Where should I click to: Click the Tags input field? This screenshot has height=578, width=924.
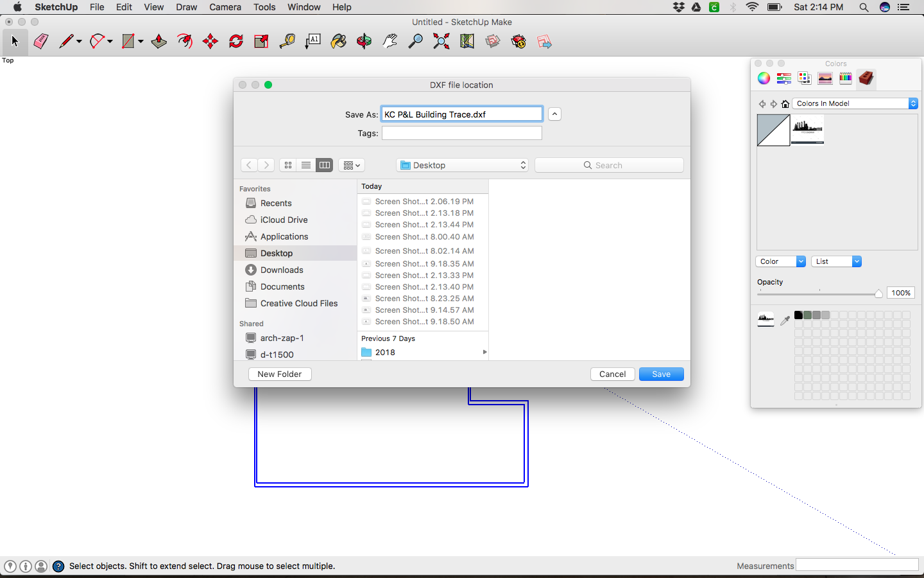click(x=462, y=133)
